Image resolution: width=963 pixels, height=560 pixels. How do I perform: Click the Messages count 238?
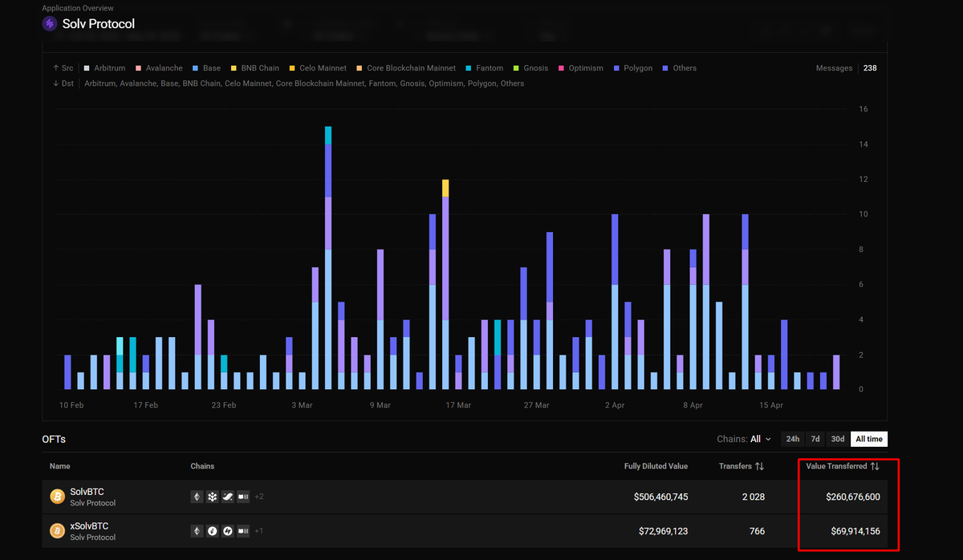click(x=870, y=68)
